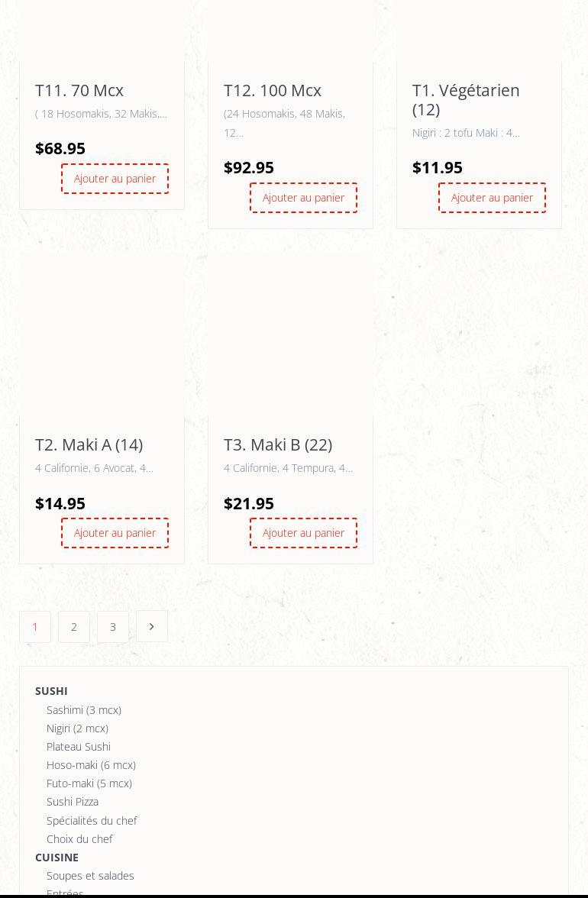Screen dimensions: 588x898
Task: Browse the Nigiri (2 mcx) category
Action: (77, 728)
